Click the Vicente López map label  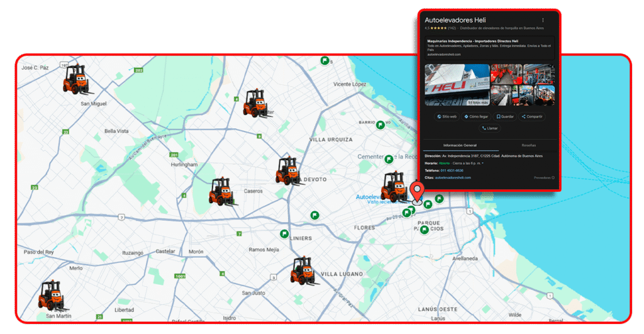[350, 84]
